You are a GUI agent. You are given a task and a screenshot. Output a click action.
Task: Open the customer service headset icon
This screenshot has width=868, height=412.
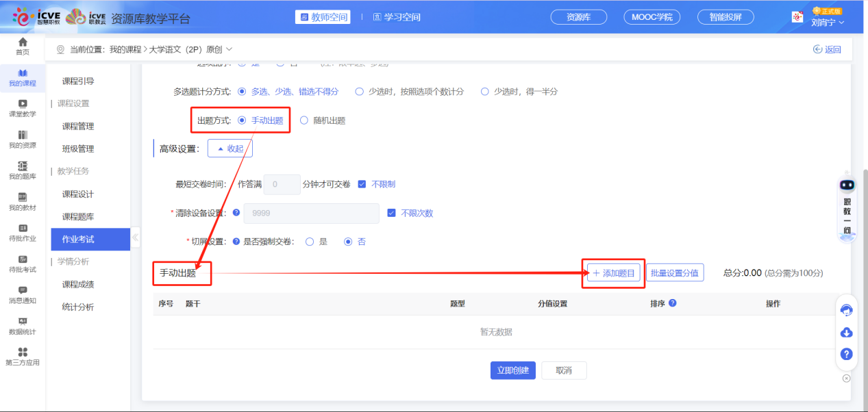pos(847,310)
